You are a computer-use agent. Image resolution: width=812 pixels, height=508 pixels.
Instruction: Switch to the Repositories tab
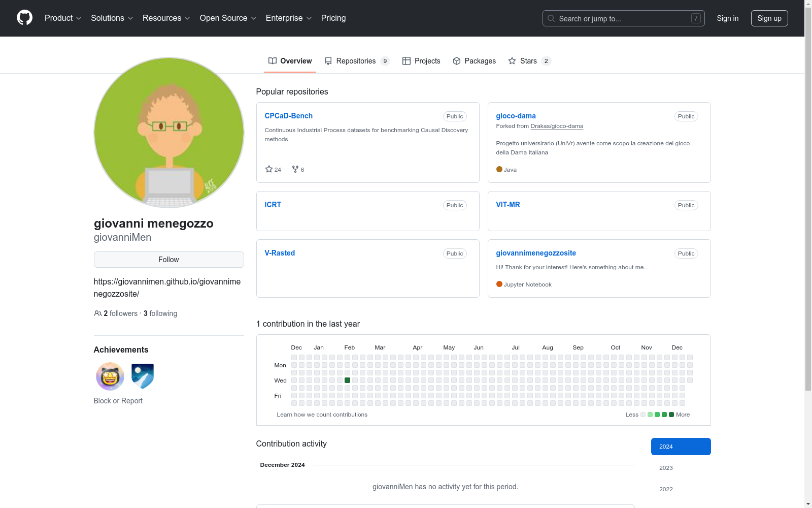[357, 61]
